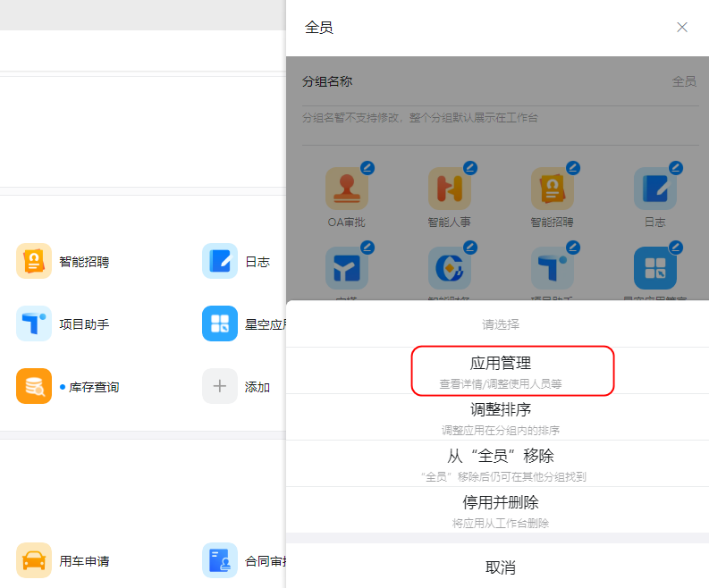The height and width of the screenshot is (588, 709).
Task: Click the 日志 icon in group panel
Action: tap(654, 189)
